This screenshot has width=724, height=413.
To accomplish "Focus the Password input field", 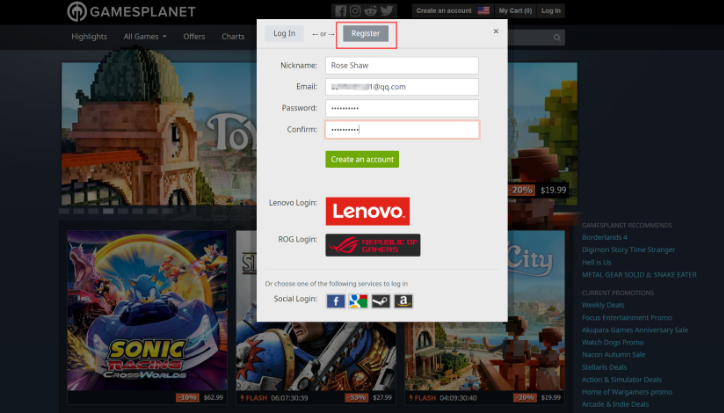I will click(402, 108).
